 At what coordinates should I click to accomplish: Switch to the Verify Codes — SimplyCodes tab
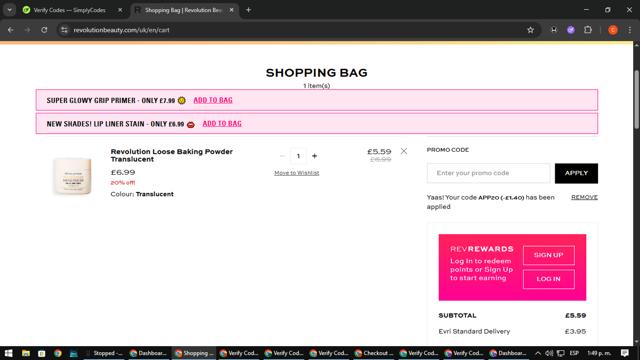69,10
